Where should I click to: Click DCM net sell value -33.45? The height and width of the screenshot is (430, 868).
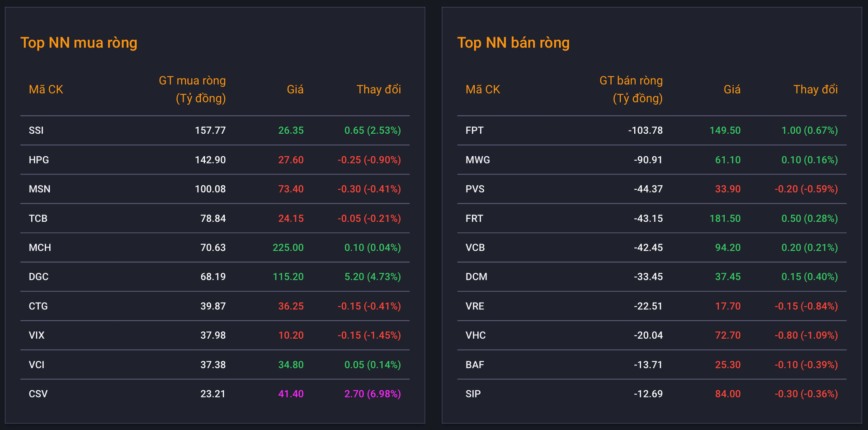[648, 276]
